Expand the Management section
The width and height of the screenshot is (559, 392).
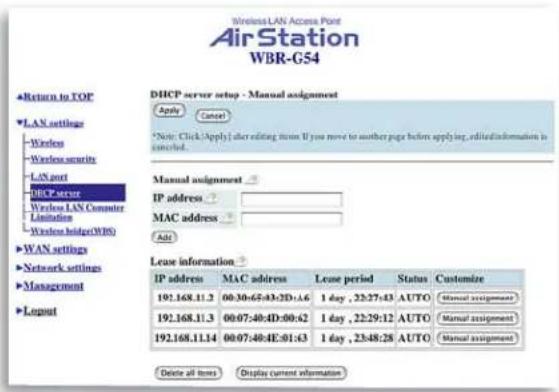point(50,286)
